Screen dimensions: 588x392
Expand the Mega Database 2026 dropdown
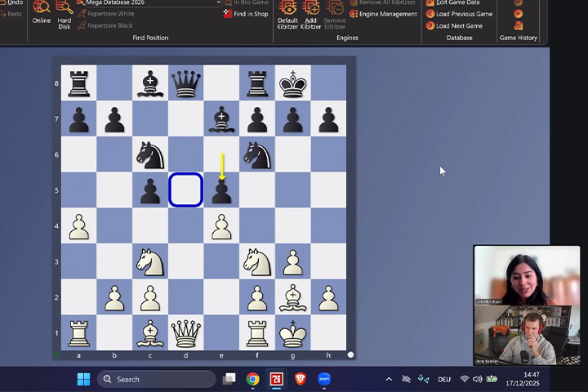218,2
